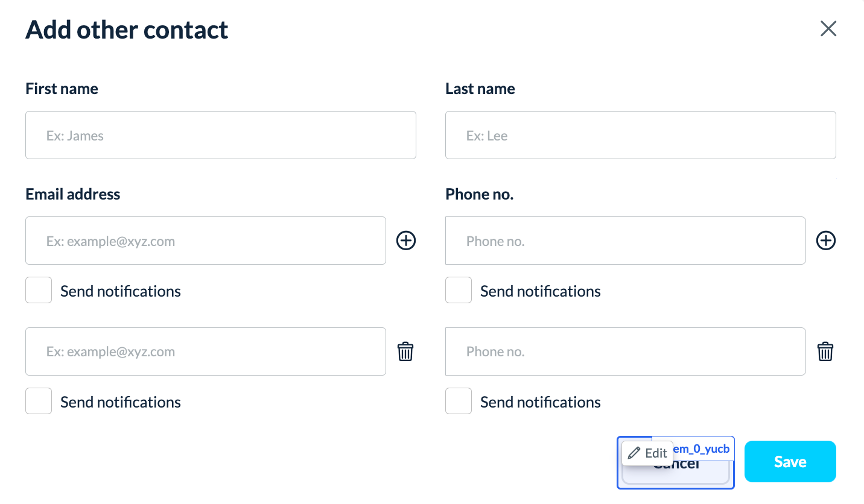Enable Send notifications under first phone field
The height and width of the screenshot is (504, 864).
click(x=459, y=290)
